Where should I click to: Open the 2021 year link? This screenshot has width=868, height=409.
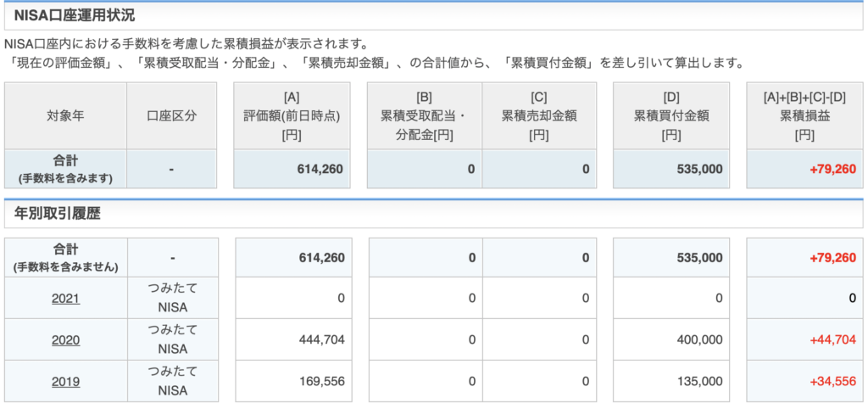click(65, 298)
